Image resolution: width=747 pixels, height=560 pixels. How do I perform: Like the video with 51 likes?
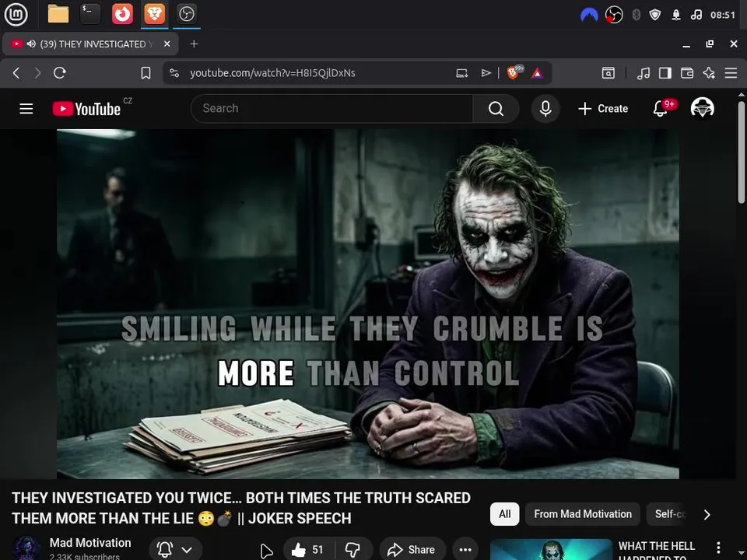pos(308,550)
